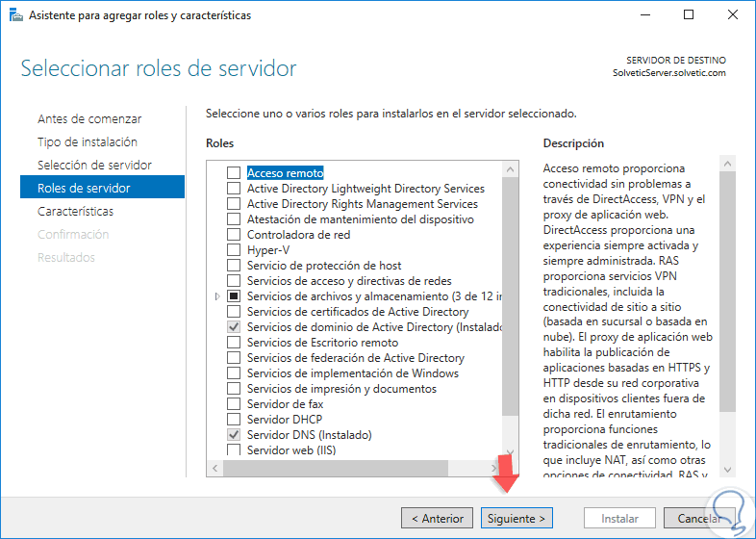Enable Servicios de implementación de Windows checkbox
Screen dimensions: 756x539
tap(234, 373)
